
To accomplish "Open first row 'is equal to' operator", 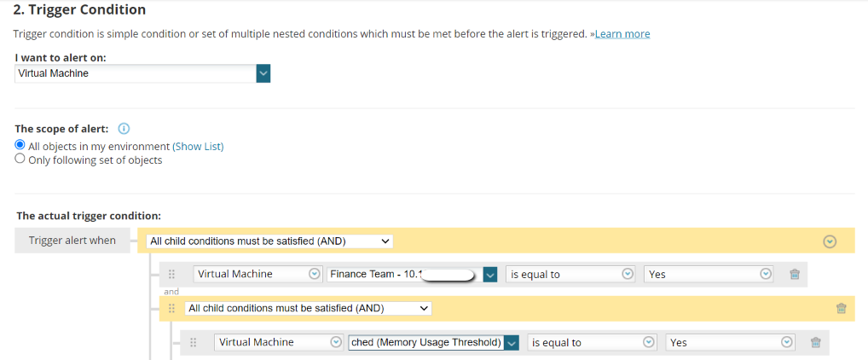I will 570,274.
